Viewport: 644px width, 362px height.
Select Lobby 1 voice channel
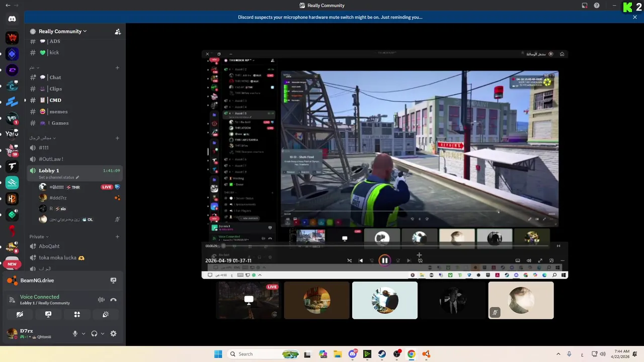pyautogui.click(x=75, y=173)
